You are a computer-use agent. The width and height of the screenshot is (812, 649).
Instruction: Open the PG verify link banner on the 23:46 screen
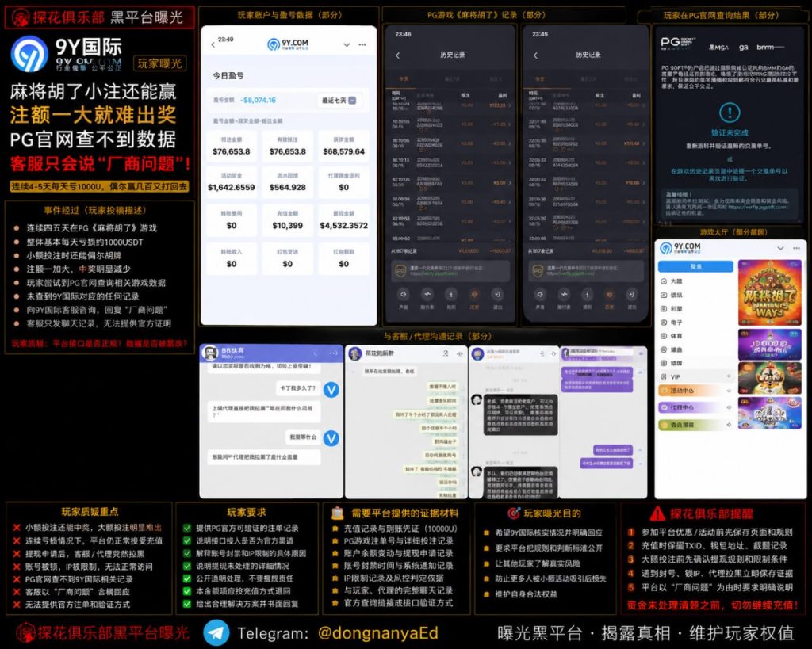pyautogui.click(x=450, y=271)
